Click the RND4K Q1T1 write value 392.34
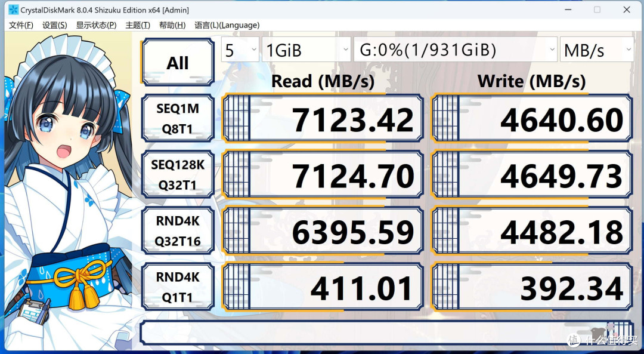The height and width of the screenshot is (354, 644). [532, 287]
